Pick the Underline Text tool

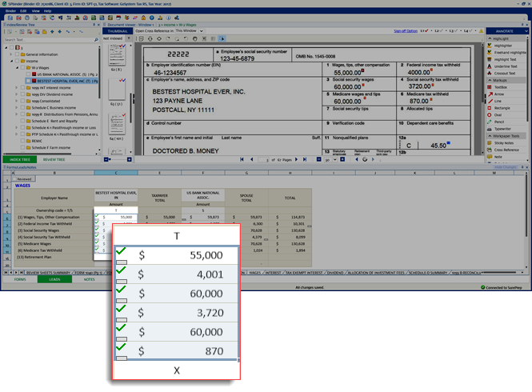(504, 67)
